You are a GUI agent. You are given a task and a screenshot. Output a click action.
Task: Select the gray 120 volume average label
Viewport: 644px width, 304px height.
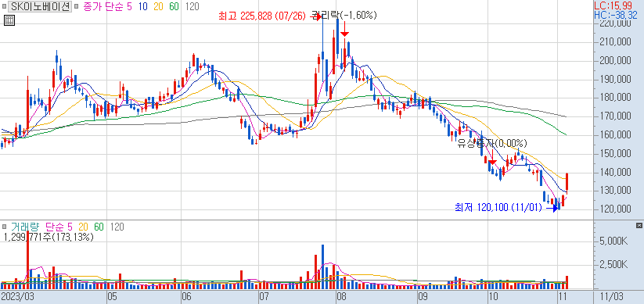pyautogui.click(x=117, y=227)
